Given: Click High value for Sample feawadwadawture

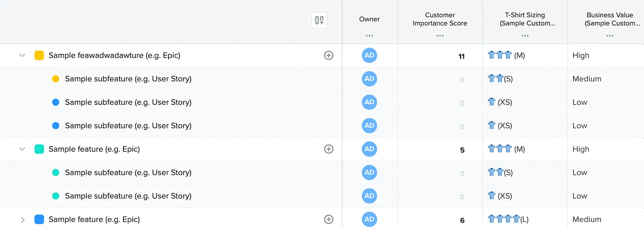Looking at the screenshot, I should coord(581,55).
